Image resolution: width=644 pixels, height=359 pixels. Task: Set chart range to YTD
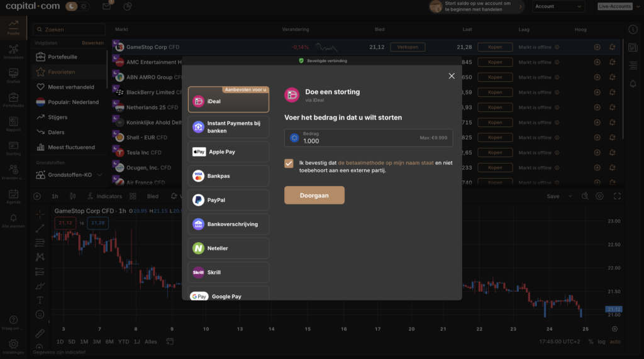coord(124,342)
